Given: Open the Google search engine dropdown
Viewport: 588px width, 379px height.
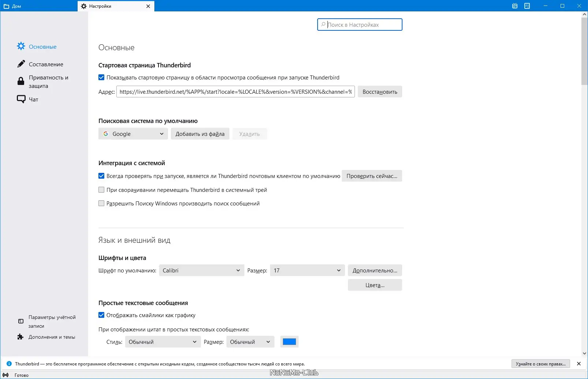Looking at the screenshot, I should point(133,134).
